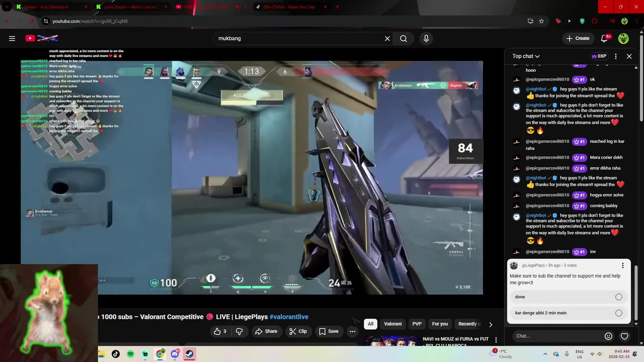Clear the mukbang search text
The height and width of the screenshot is (362, 644).
point(387,38)
